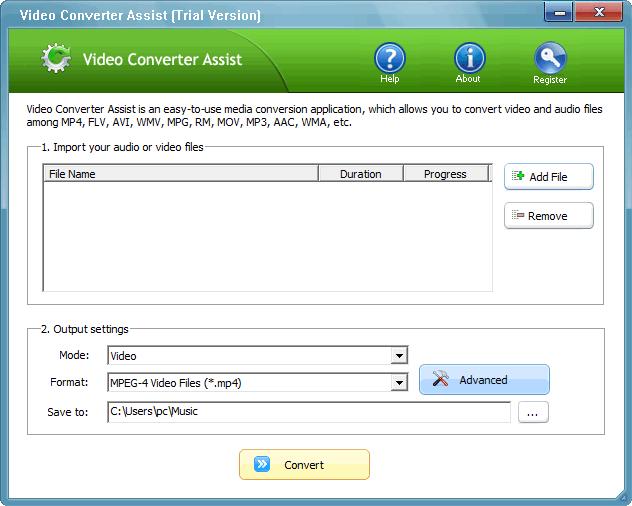Screen dimensions: 632x506
Task: Browse for save folder with the '...' button
Action: (x=533, y=412)
